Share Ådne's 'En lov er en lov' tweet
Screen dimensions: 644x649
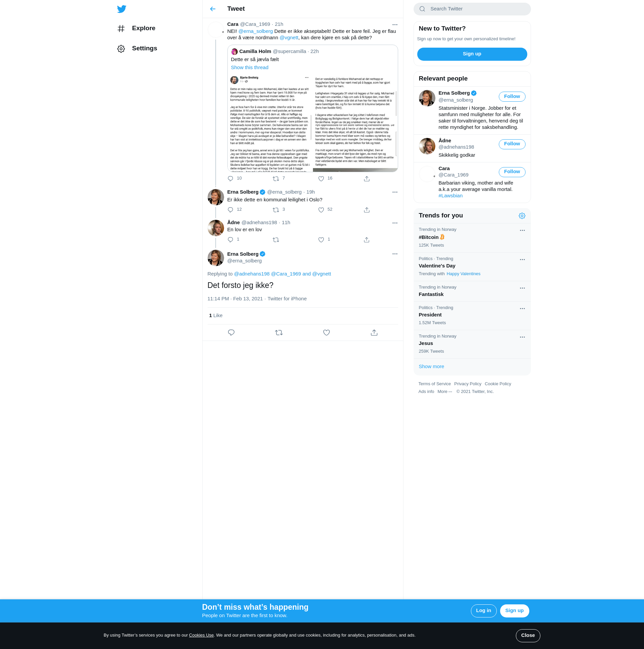tap(367, 240)
